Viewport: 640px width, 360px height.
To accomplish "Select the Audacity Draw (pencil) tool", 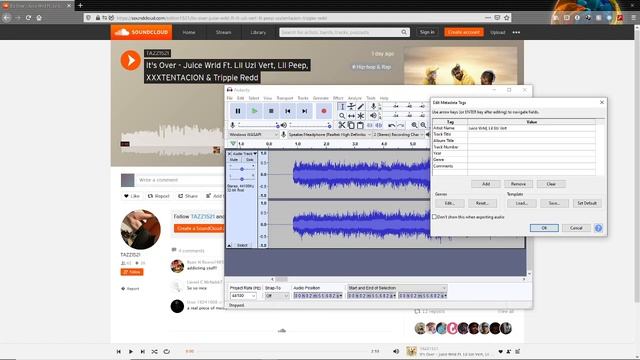I will pyautogui.click(x=360, y=107).
